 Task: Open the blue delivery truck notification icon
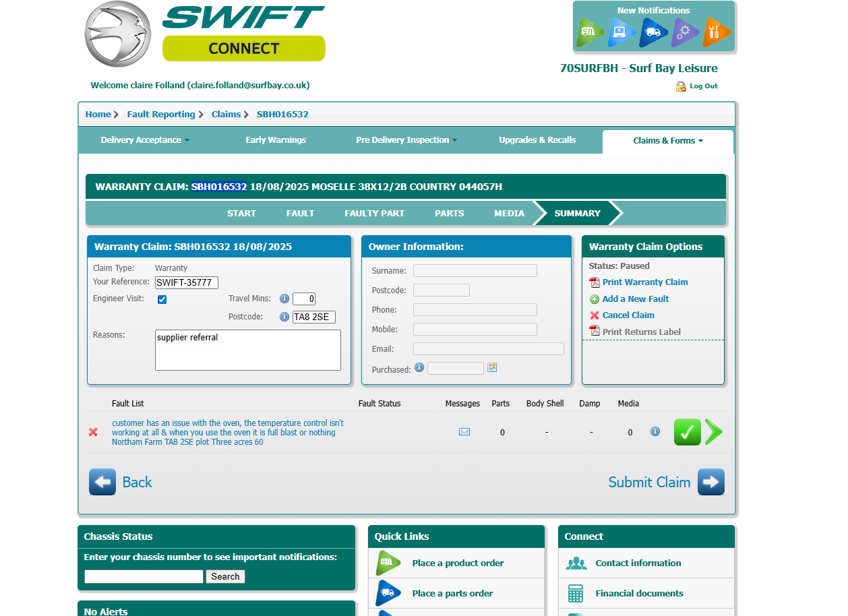coord(653,32)
